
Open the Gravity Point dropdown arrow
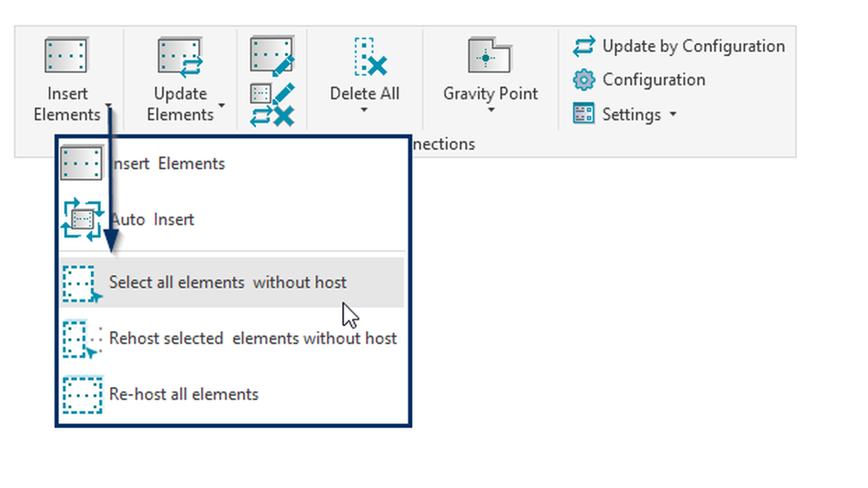tap(491, 110)
